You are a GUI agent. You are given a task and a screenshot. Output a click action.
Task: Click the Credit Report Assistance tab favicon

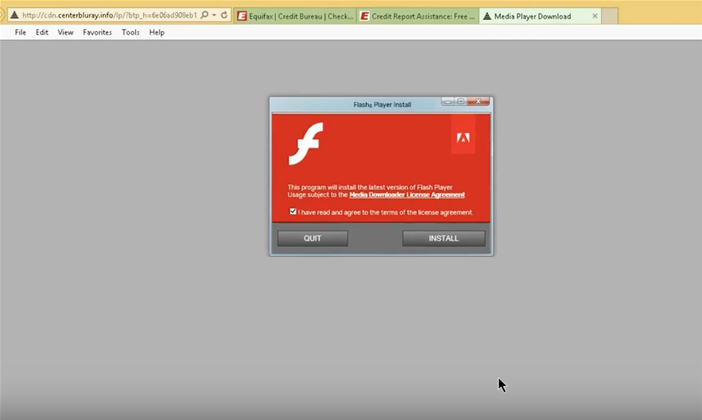(365, 16)
